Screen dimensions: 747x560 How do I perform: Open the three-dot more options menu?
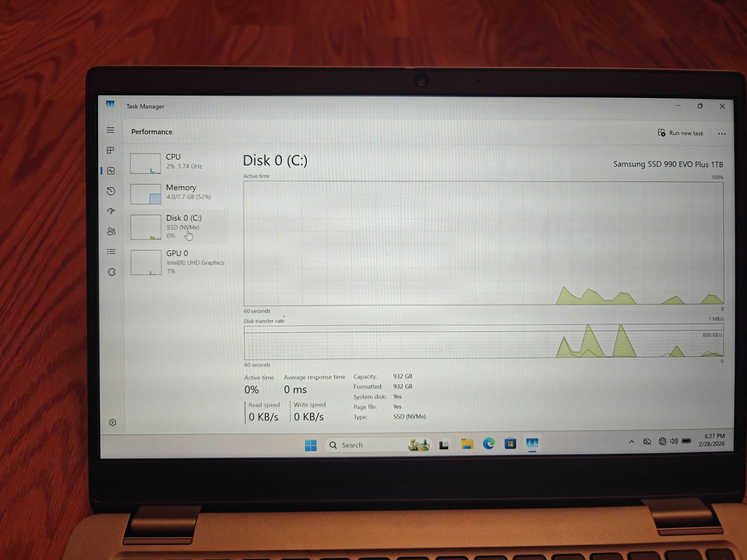pos(722,133)
